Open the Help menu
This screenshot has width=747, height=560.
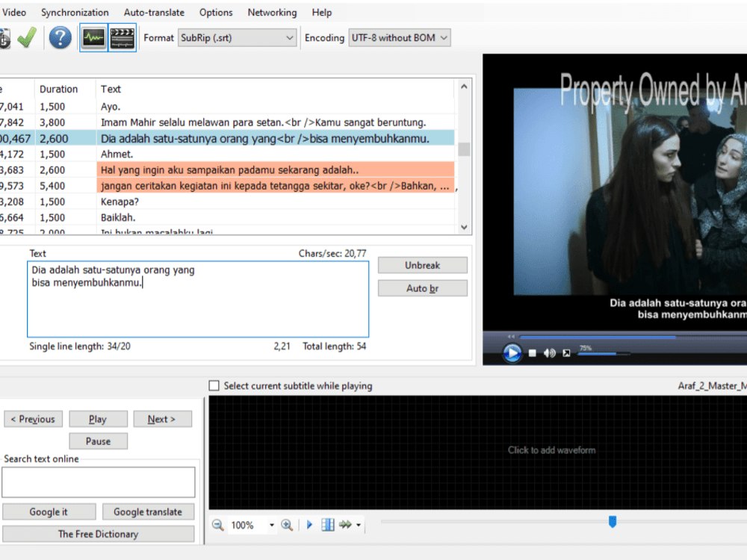[321, 13]
